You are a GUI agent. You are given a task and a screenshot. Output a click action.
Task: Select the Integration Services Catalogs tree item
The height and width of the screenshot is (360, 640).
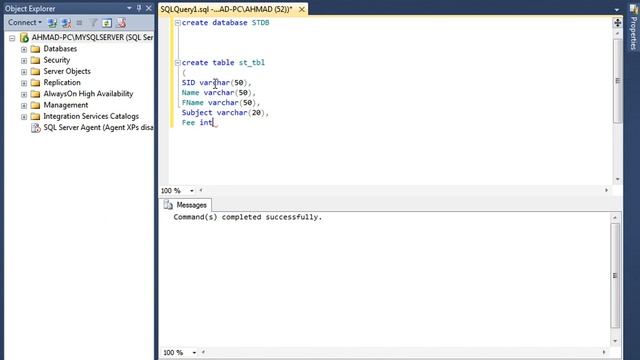pyautogui.click(x=91, y=116)
